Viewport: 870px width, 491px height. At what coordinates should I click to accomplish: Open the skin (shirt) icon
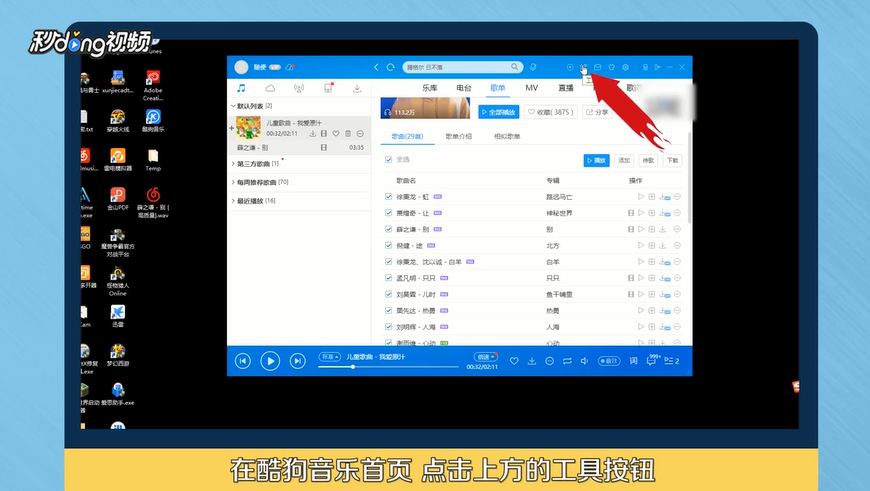coord(611,67)
